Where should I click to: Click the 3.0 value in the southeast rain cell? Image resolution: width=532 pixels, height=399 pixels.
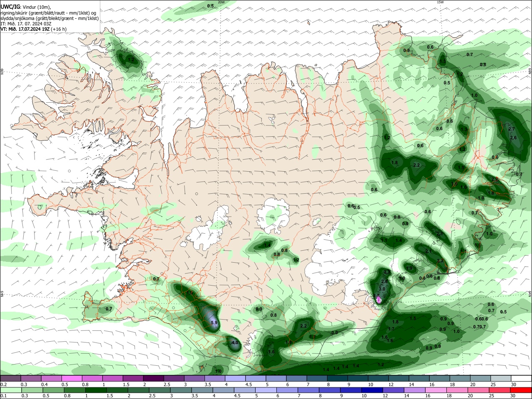pyautogui.click(x=382, y=289)
